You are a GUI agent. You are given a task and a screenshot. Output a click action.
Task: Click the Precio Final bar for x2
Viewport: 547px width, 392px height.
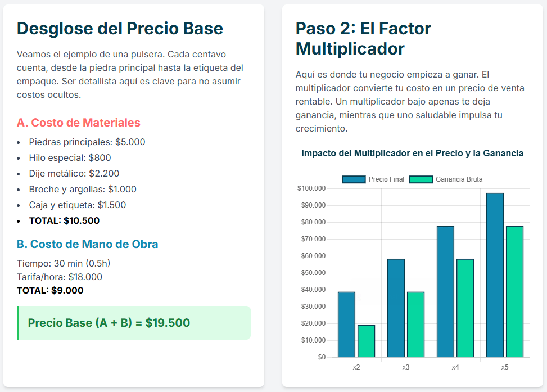(346, 324)
